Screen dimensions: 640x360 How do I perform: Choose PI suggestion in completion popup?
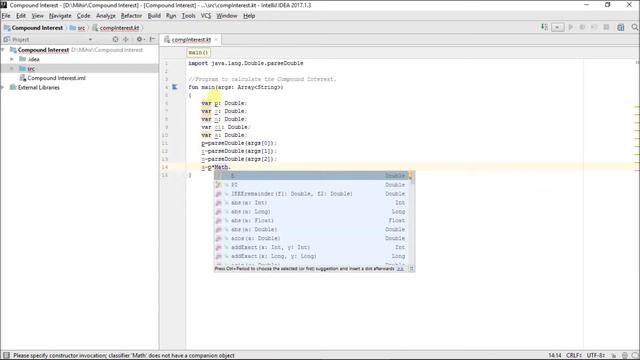311,185
